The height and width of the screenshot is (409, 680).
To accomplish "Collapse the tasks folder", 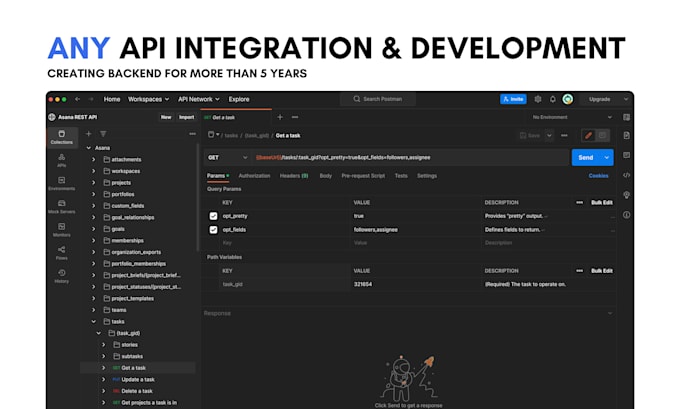I will pos(94,322).
